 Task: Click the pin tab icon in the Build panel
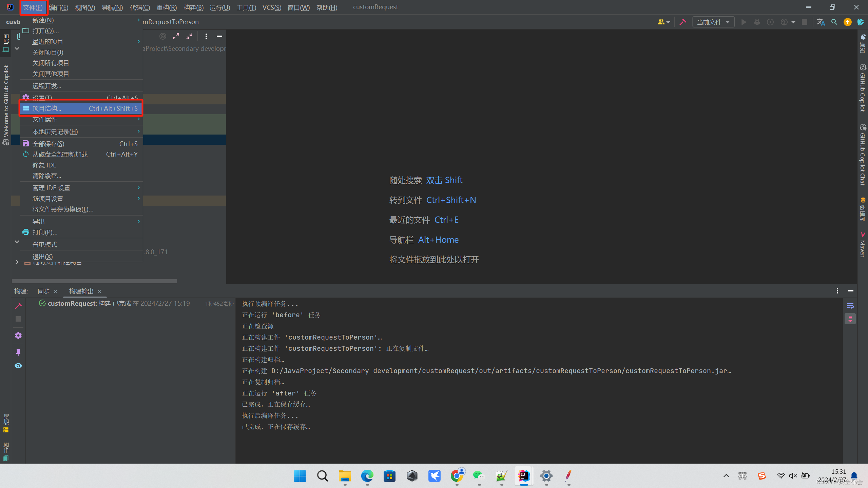point(18,352)
